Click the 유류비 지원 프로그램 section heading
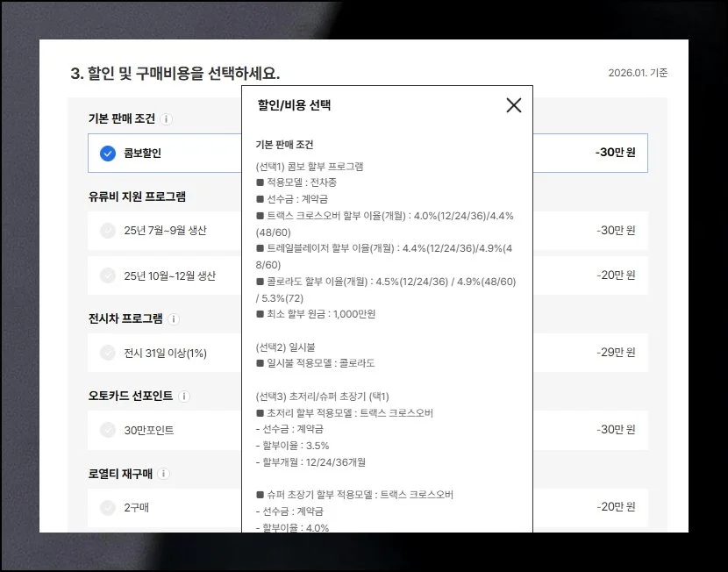The height and width of the screenshot is (572, 728). [x=137, y=197]
